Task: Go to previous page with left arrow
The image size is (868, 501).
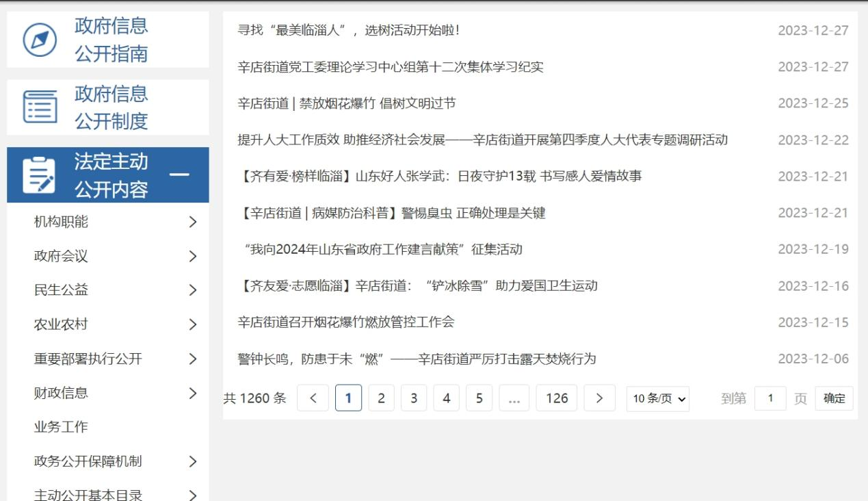Action: point(313,398)
